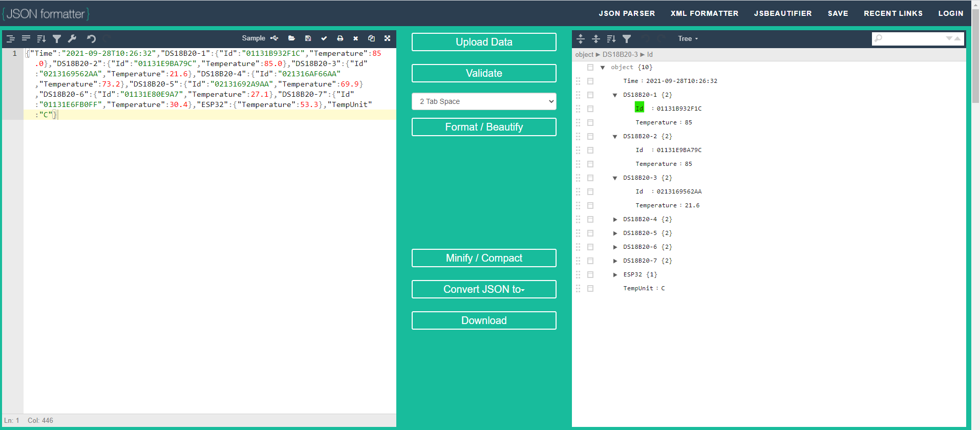Open file using the folder icon
Screen dimensions: 980x430
pos(291,38)
